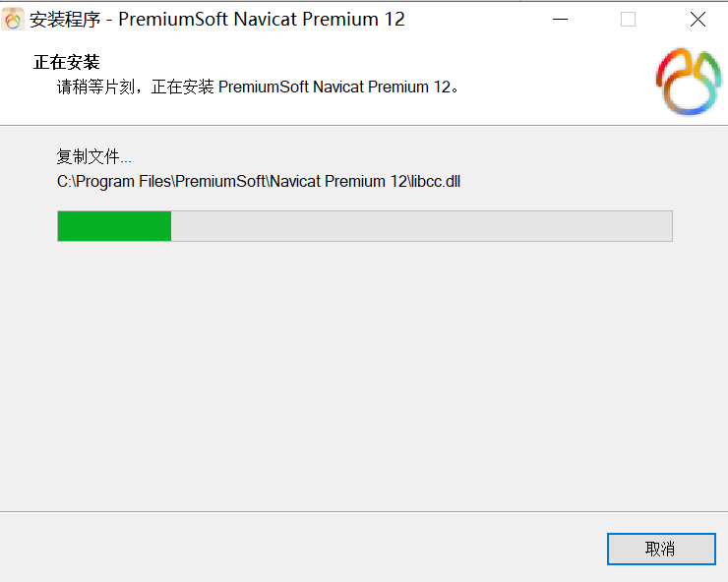Click the libcc.dll file path text

(x=259, y=182)
